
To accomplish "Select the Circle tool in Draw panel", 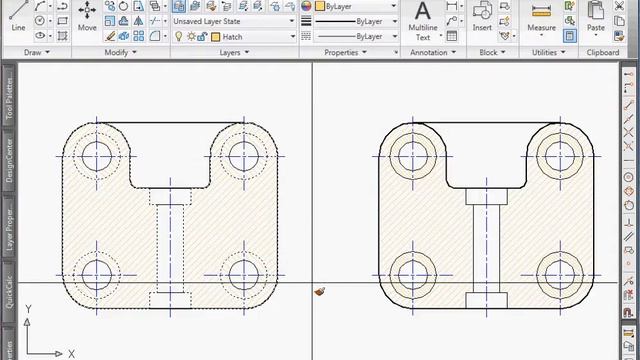I will point(40,21).
